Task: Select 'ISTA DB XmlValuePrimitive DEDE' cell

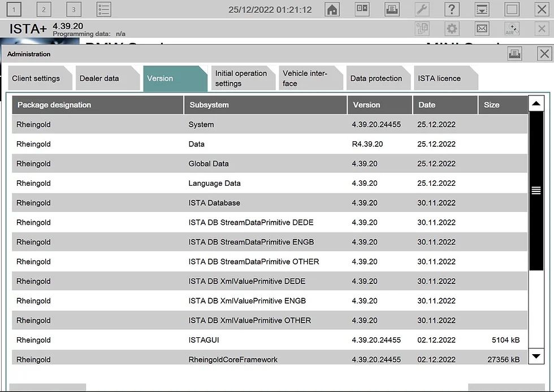Action: 247,281
